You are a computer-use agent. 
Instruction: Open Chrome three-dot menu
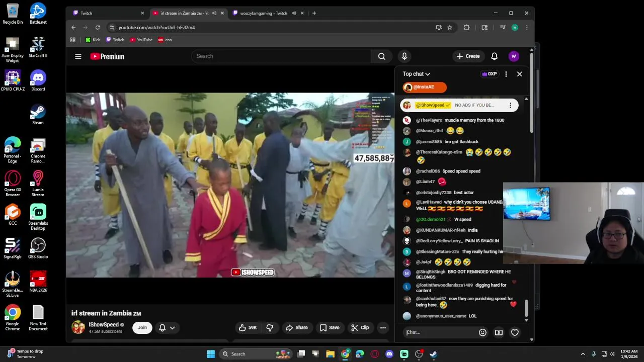527,28
